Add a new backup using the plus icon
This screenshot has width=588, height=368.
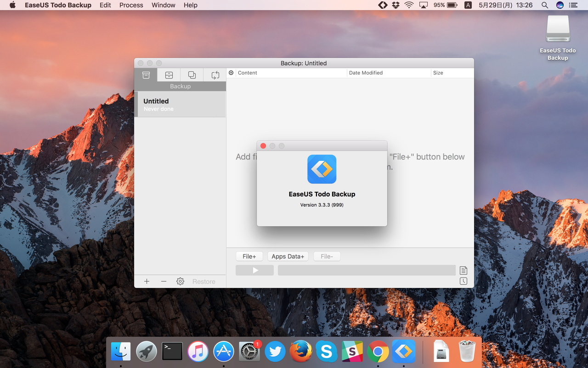147,281
